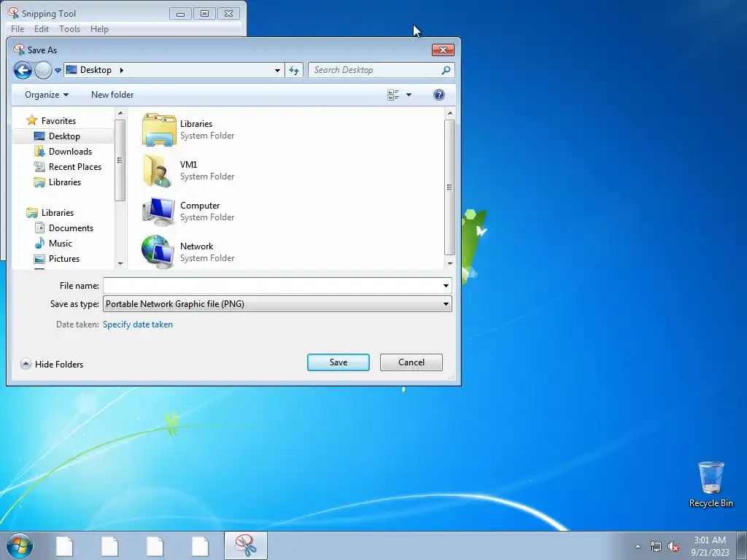Click the Windows Start button
This screenshot has width=747, height=560.
click(x=20, y=545)
